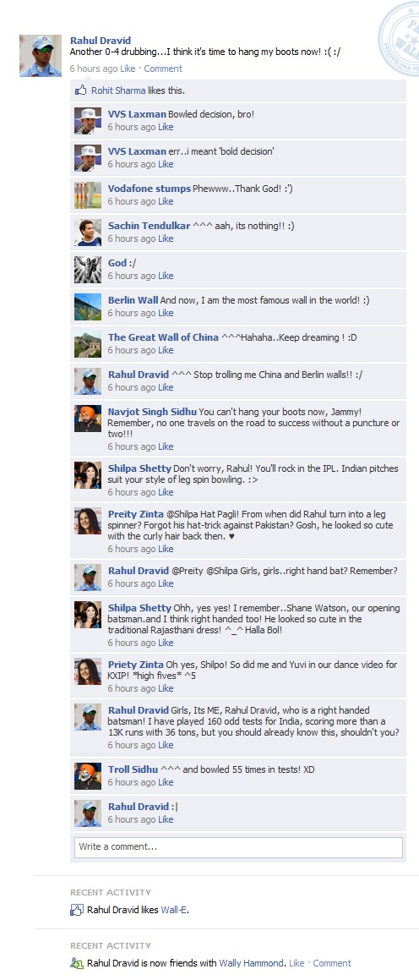
Task: Click Comment under the main post
Action: pyautogui.click(x=163, y=68)
